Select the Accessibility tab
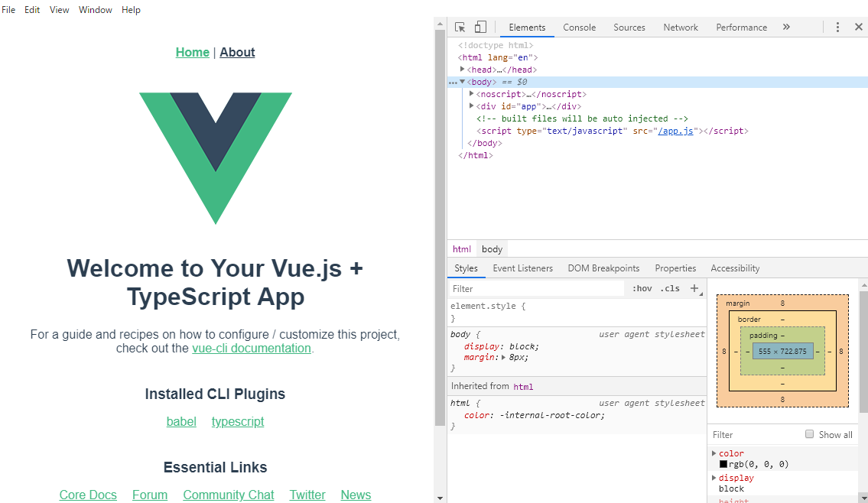 735,268
